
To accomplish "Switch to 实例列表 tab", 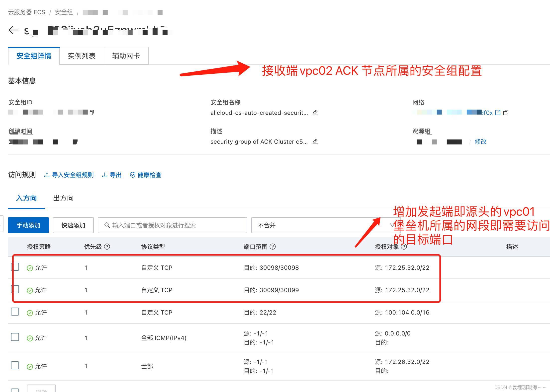I will tap(82, 56).
